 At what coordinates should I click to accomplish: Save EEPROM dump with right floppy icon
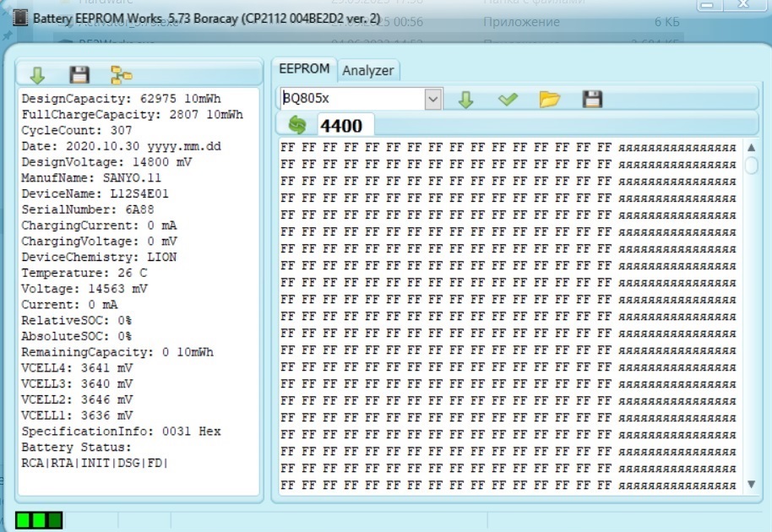(592, 100)
